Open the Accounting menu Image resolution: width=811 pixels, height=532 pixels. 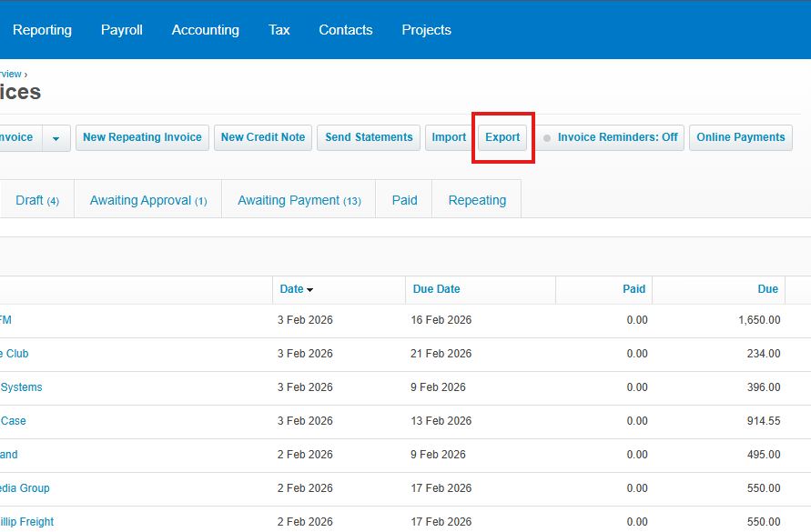pyautogui.click(x=205, y=29)
